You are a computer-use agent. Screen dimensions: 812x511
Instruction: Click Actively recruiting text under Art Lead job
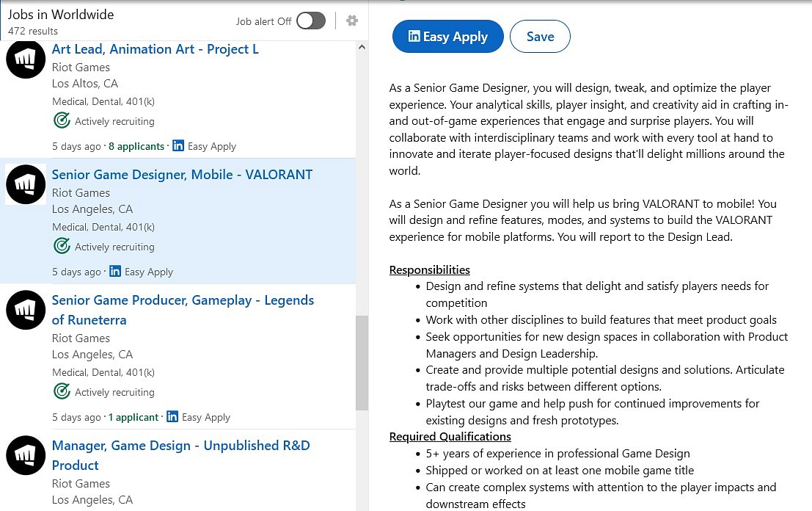tap(114, 121)
